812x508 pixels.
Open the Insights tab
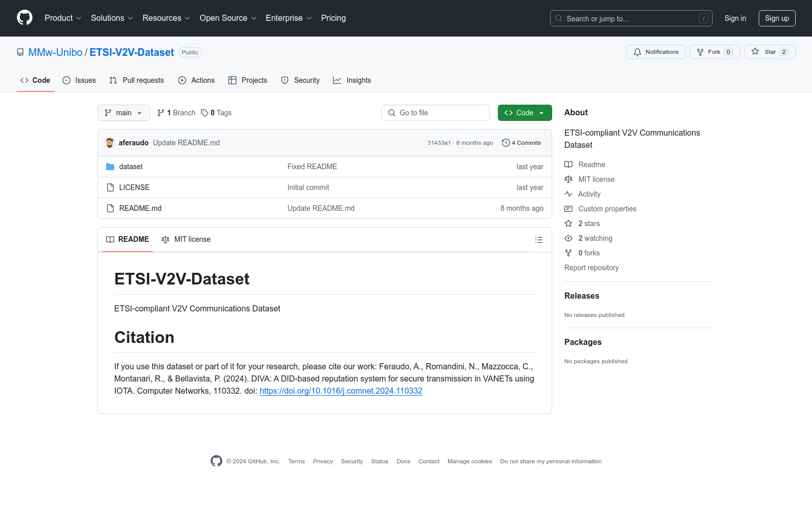352,80
